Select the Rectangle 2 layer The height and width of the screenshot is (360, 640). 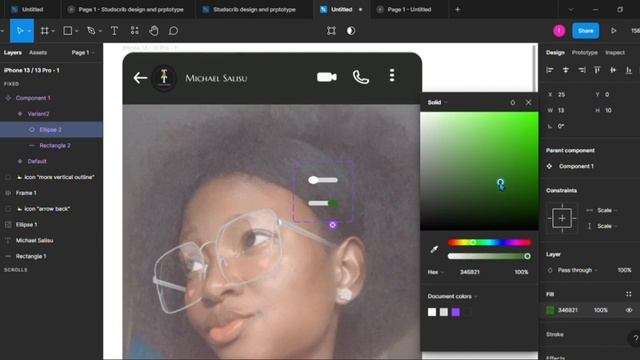click(x=55, y=145)
